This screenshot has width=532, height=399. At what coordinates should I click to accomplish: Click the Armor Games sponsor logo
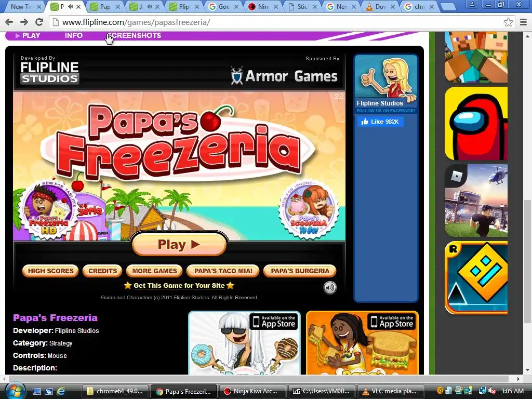[284, 76]
